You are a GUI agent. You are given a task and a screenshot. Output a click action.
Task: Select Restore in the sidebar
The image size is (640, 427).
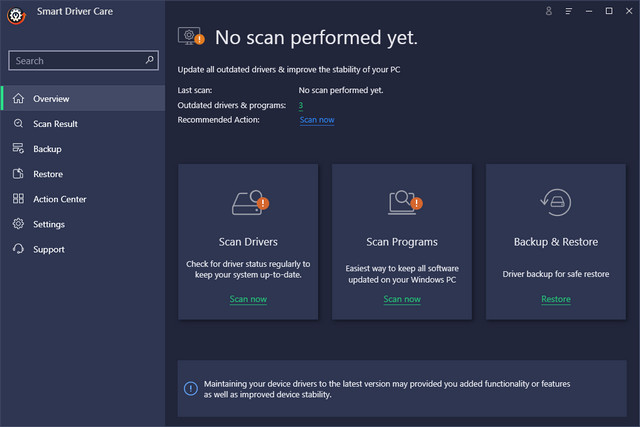[48, 174]
